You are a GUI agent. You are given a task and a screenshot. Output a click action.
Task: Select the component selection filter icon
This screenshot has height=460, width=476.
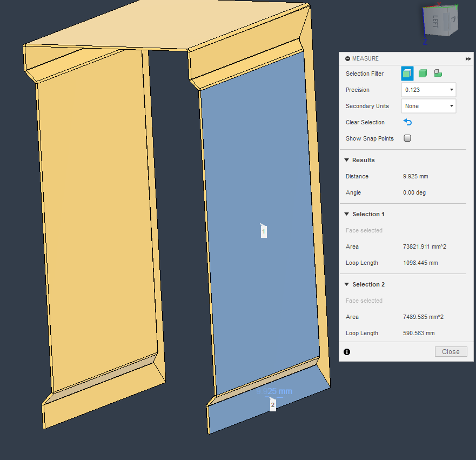click(x=438, y=73)
